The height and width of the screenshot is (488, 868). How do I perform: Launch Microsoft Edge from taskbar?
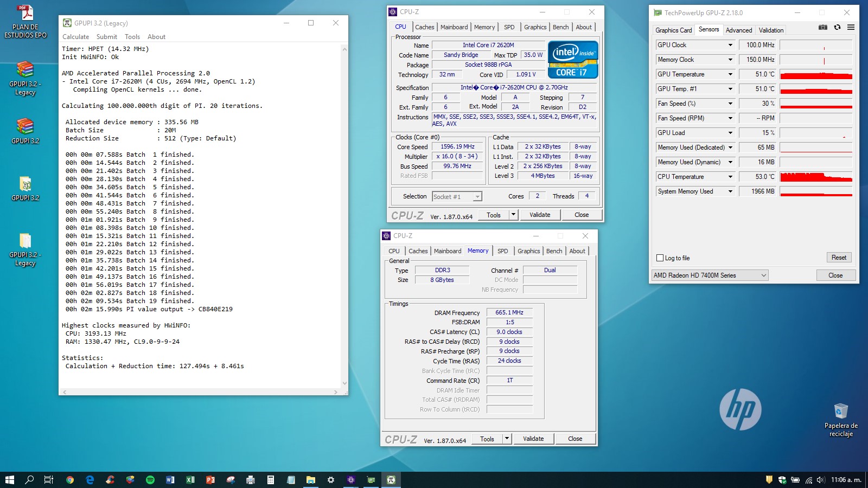pyautogui.click(x=90, y=480)
